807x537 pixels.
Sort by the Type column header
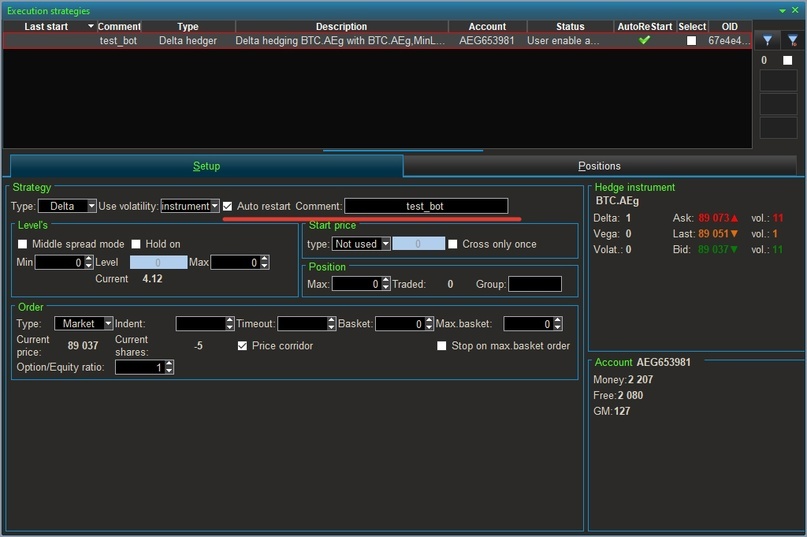click(x=188, y=26)
